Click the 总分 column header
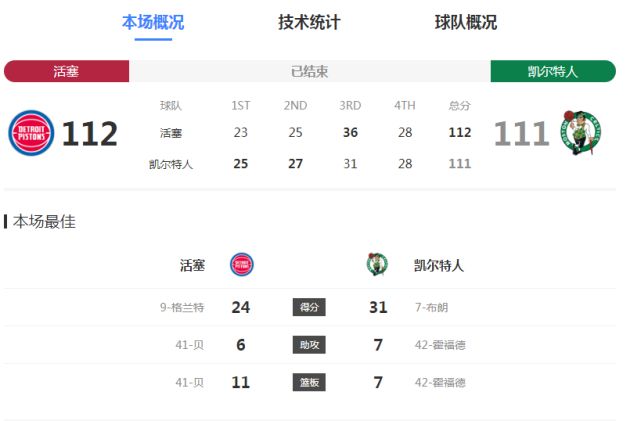641x421 pixels. (460, 105)
